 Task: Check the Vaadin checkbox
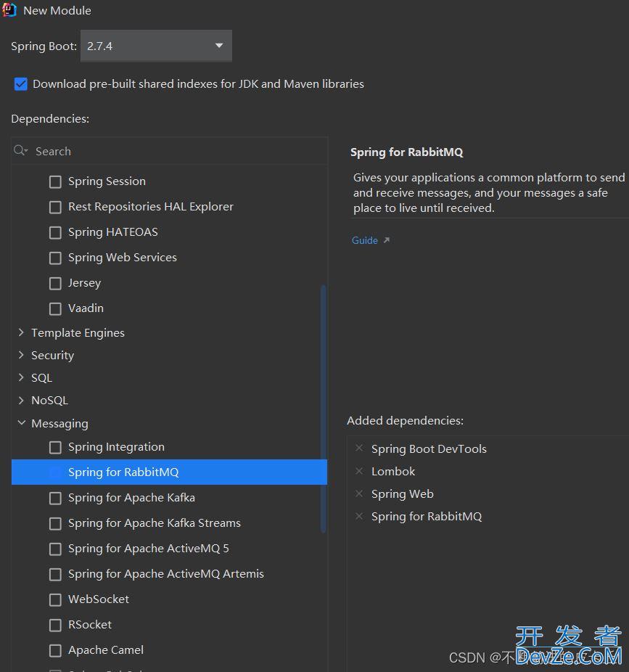click(55, 308)
